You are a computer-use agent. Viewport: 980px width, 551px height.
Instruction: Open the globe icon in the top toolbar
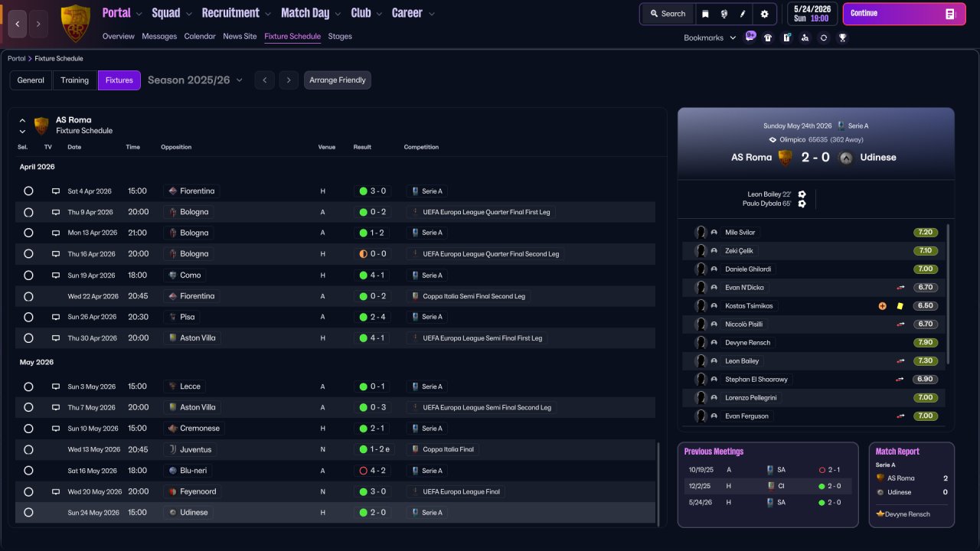[724, 14]
